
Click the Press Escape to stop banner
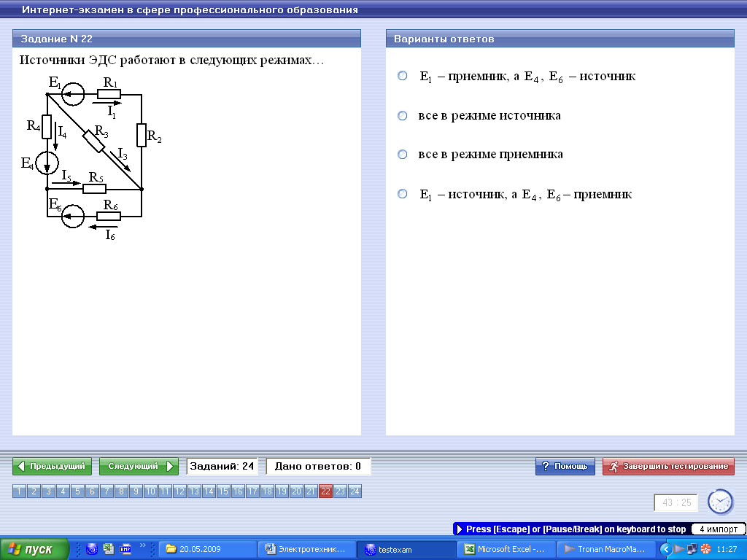coord(572,529)
